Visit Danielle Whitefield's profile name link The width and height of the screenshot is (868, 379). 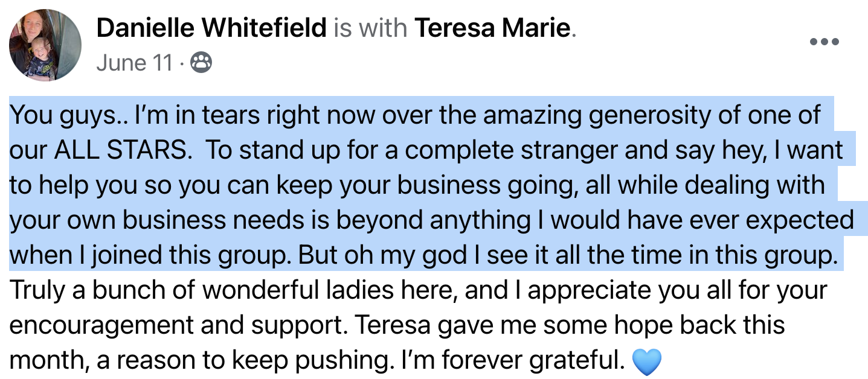(211, 28)
